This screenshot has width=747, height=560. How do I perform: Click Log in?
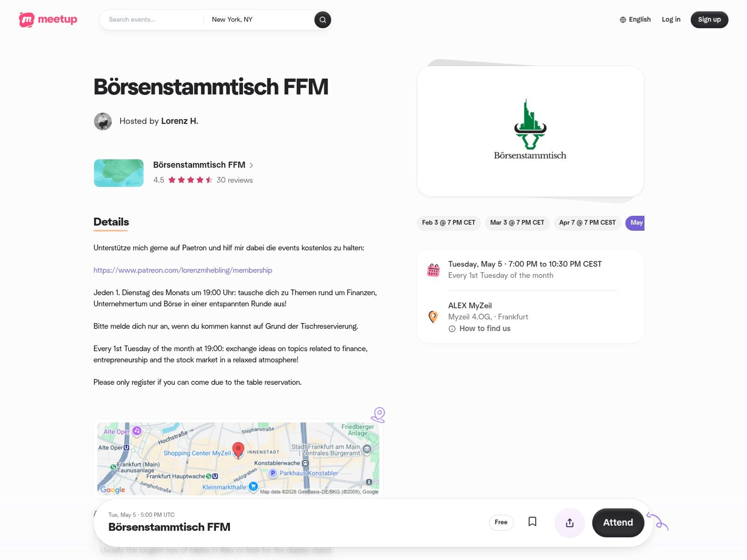click(671, 19)
